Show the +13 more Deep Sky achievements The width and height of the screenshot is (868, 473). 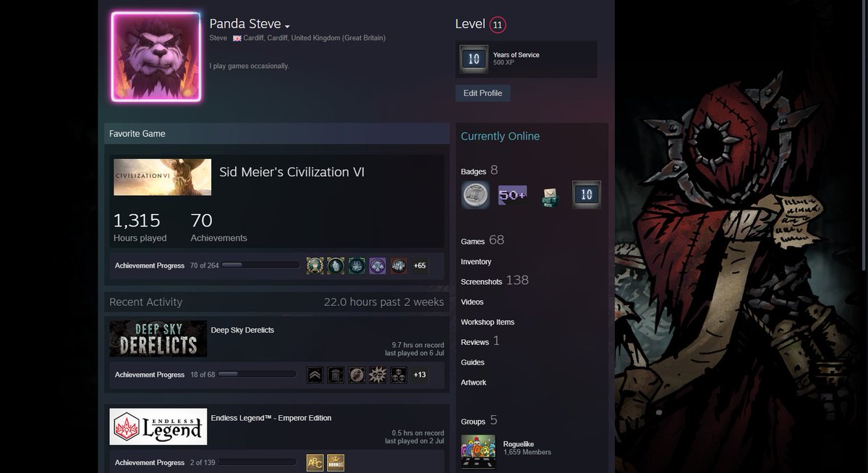pos(420,375)
